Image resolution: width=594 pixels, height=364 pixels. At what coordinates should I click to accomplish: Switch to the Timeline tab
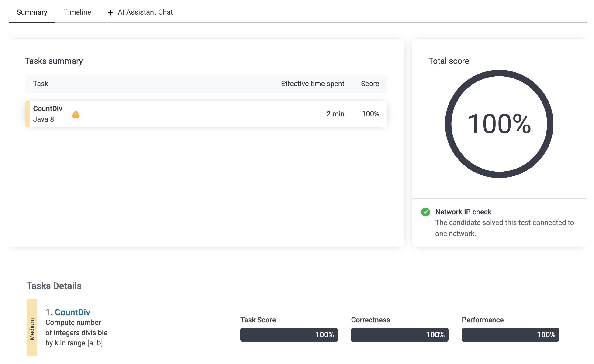click(77, 12)
